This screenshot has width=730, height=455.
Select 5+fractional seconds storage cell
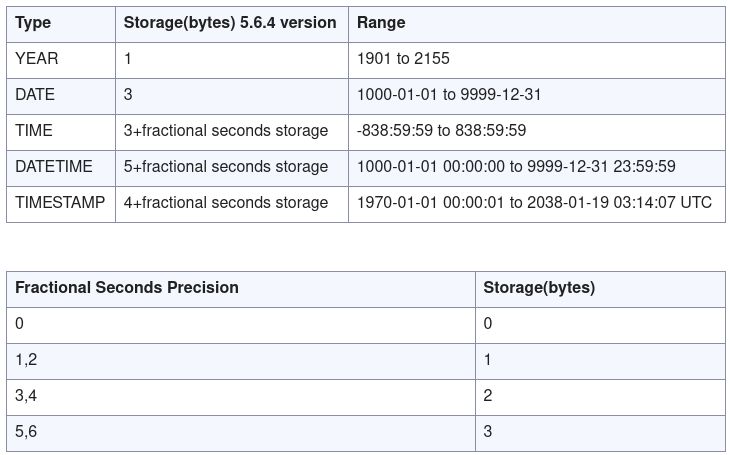pyautogui.click(x=226, y=166)
